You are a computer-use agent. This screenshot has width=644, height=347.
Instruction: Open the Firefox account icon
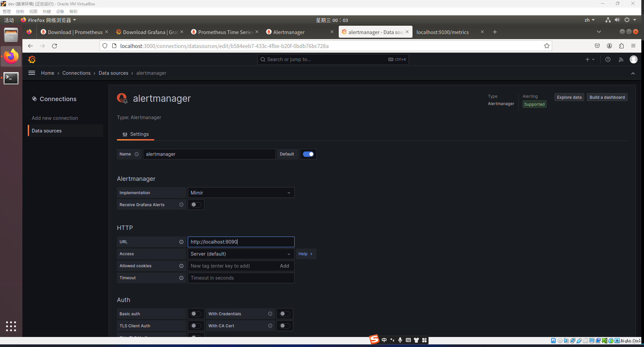point(610,46)
